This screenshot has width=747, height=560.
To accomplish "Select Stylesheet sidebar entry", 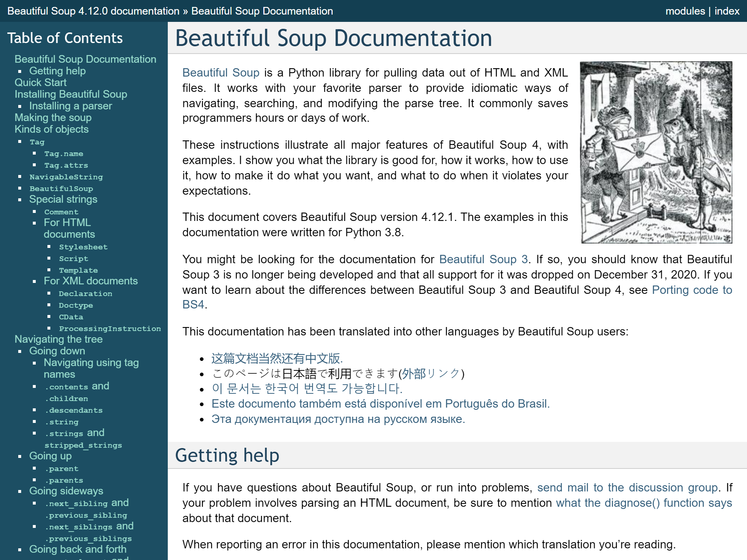I will 83,247.
